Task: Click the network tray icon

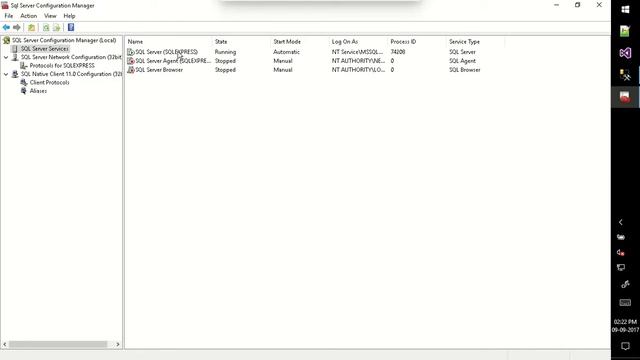Action: [621, 268]
